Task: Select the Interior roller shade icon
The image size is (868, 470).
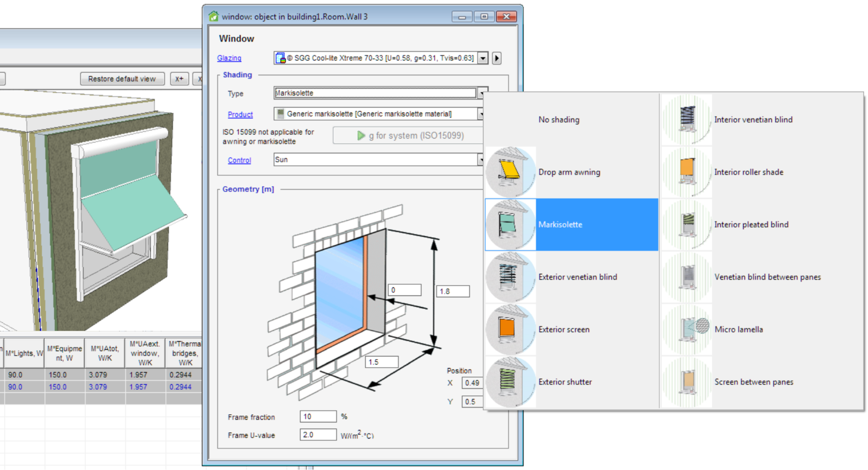Action: click(x=687, y=172)
